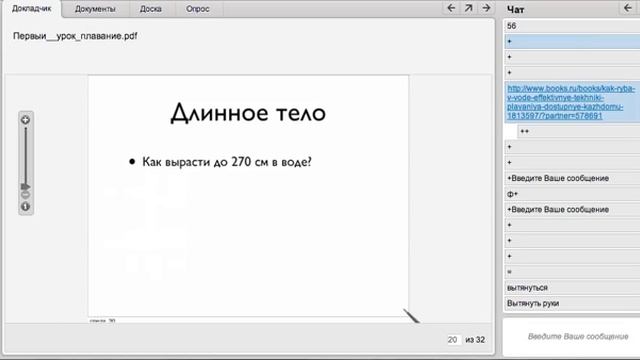
Task: Click the file name Первыи__урок_плавание.pdf
Action: 75,36
